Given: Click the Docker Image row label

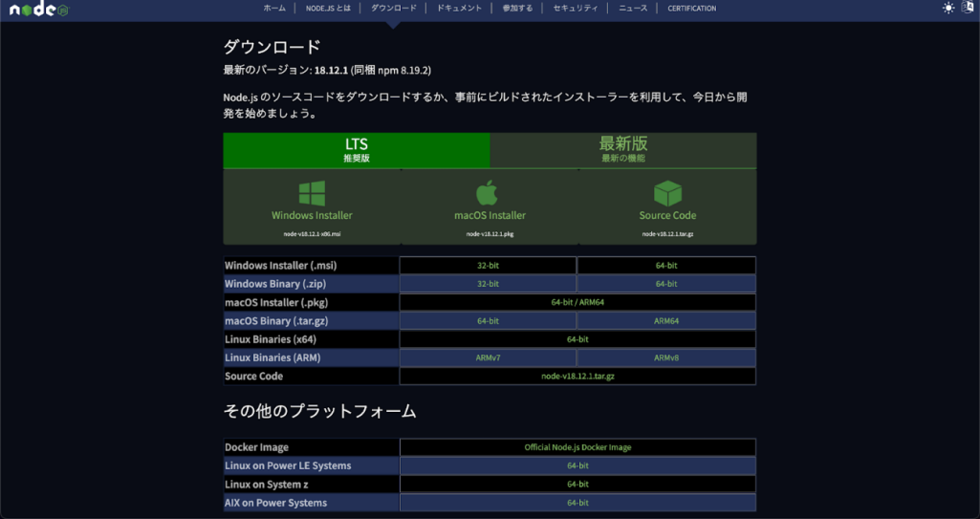Looking at the screenshot, I should (257, 447).
